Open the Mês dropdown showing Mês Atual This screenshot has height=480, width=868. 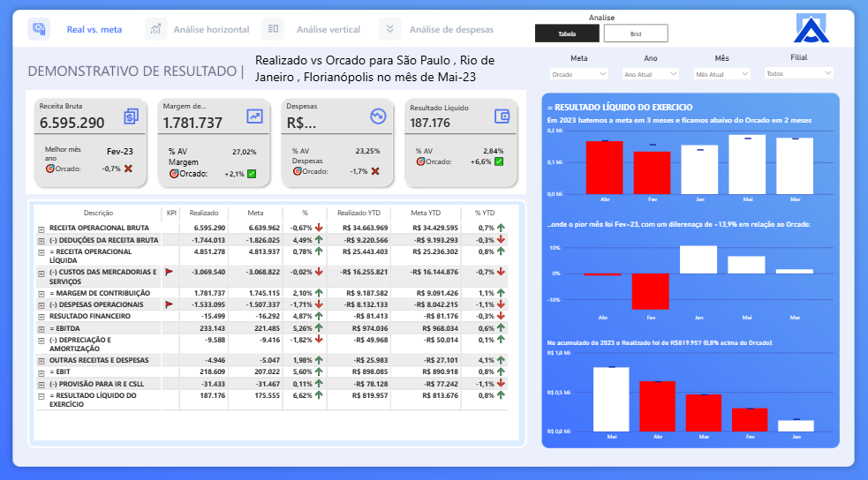(x=721, y=73)
